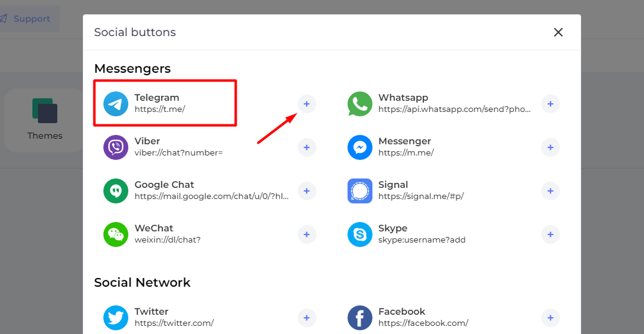Viewport: 644px width, 334px height.
Task: Select the Telegram label text
Action: point(157,98)
